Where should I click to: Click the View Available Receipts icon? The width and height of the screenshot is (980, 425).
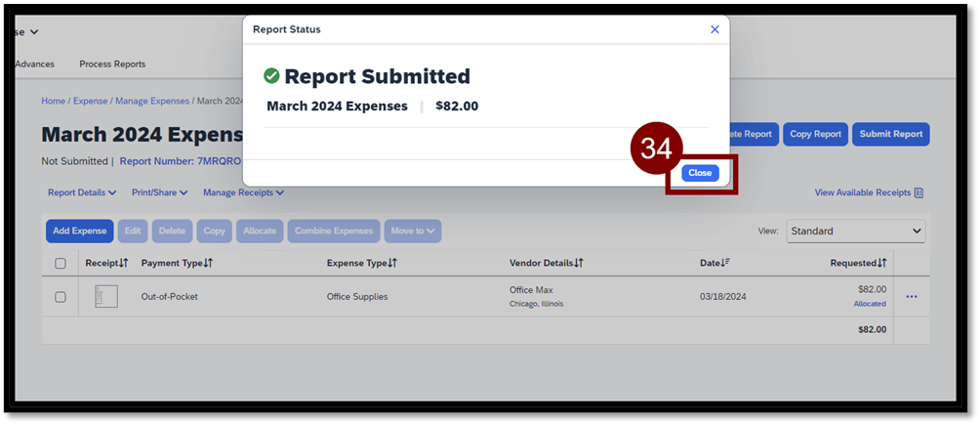point(918,193)
